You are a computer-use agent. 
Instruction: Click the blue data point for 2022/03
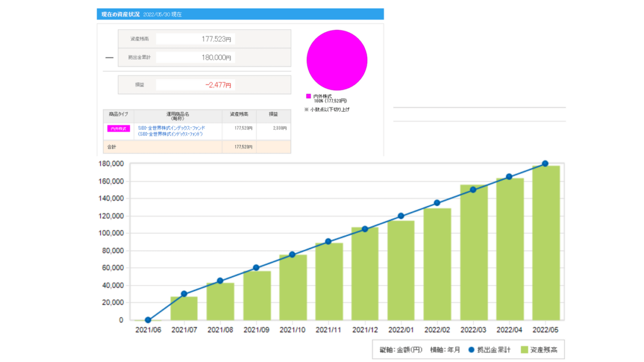(x=473, y=190)
